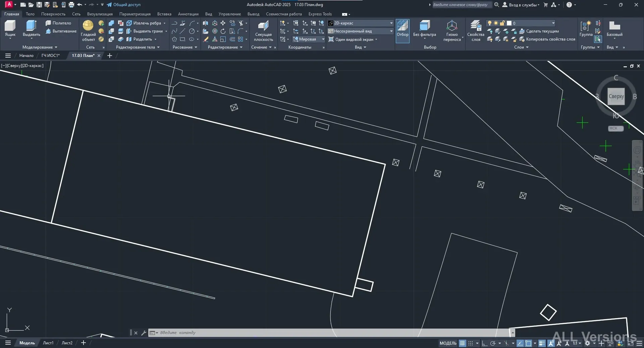Click the Presspull (Вытягивание) tool
This screenshot has height=348, width=644.
pyautogui.click(x=61, y=31)
